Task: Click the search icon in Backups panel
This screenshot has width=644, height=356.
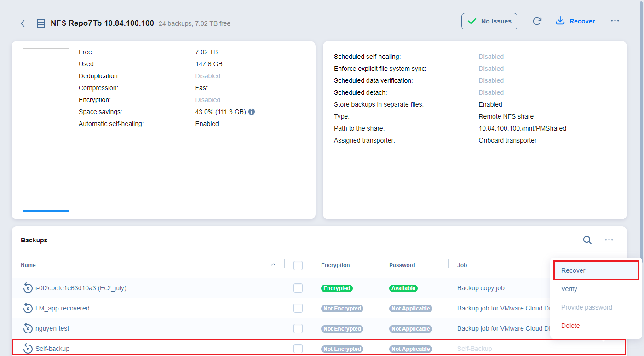Action: (587, 240)
